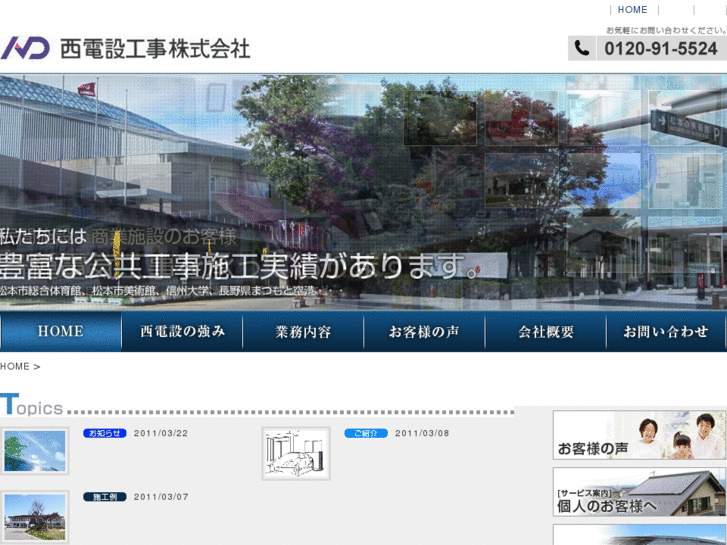Click the phone handset icon

coord(582,48)
